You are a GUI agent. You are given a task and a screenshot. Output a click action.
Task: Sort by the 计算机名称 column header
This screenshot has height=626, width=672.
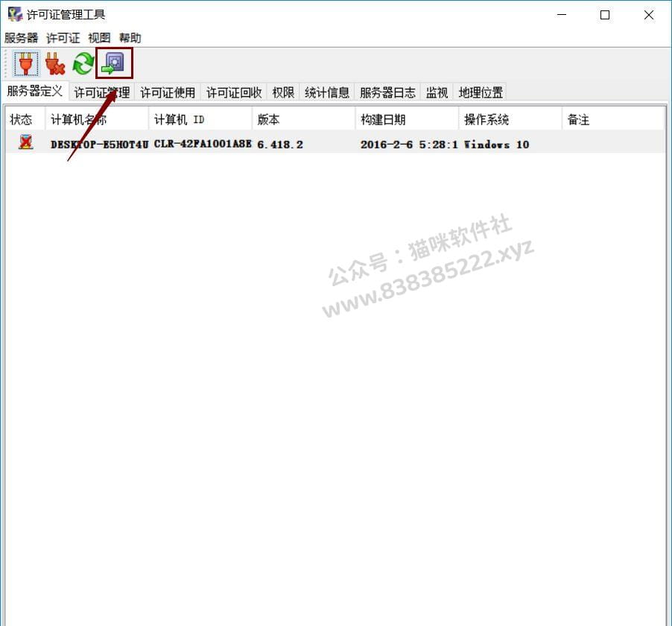tap(97, 119)
